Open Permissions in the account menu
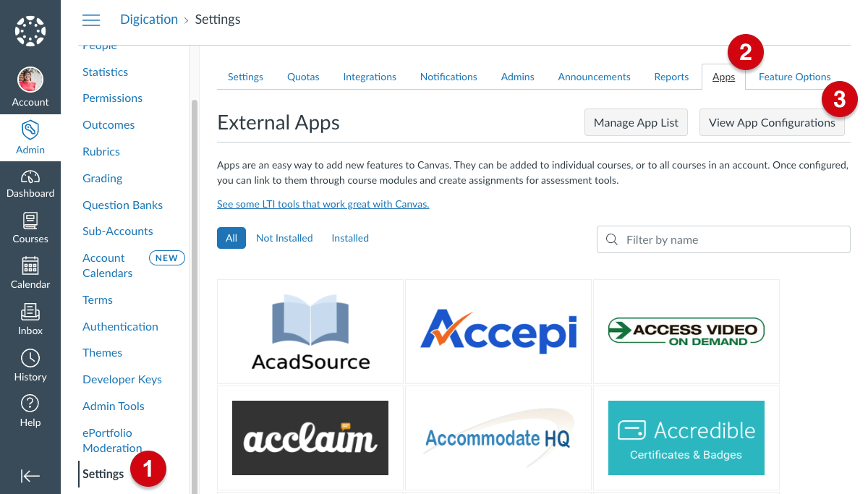 [113, 98]
